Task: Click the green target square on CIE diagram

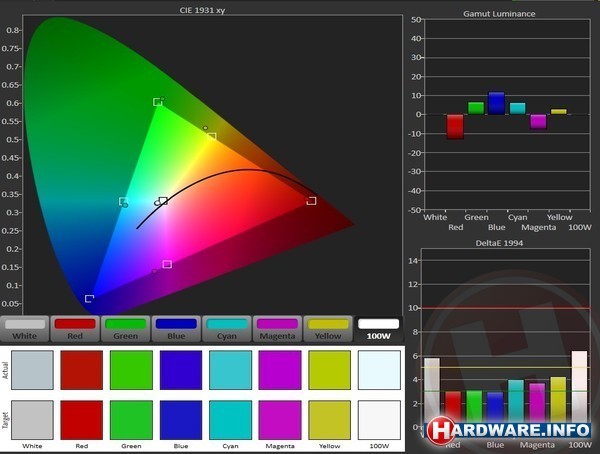Action: [157, 102]
